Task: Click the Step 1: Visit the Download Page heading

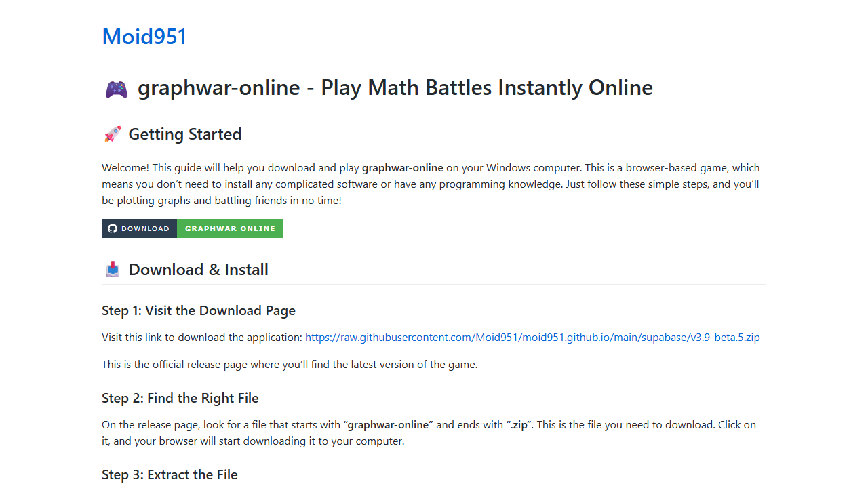Action: [x=199, y=310]
